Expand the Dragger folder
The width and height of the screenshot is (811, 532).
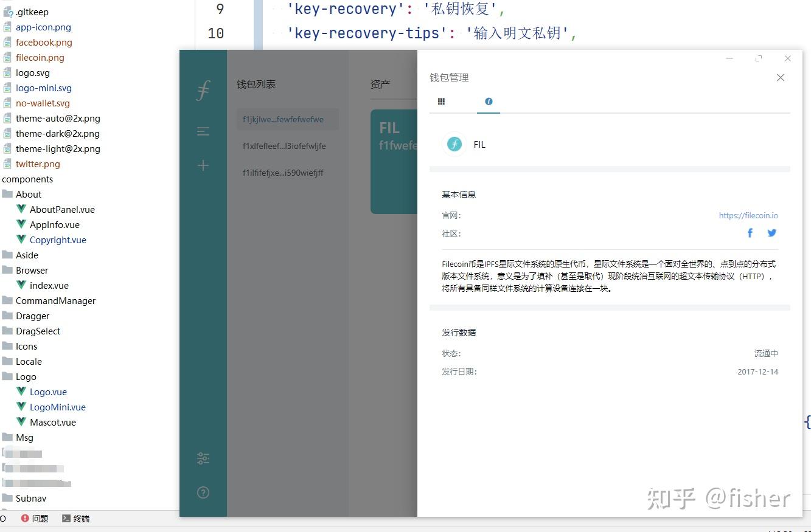click(32, 316)
